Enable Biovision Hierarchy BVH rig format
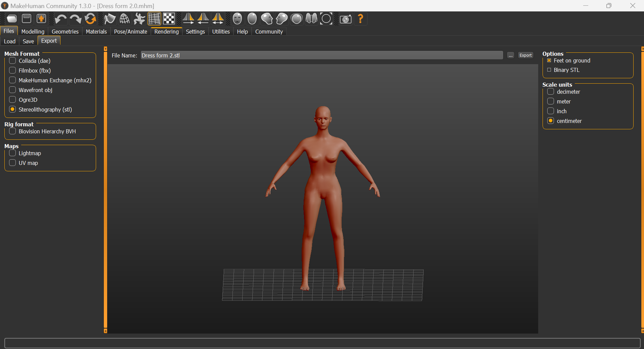This screenshot has width=644, height=349. tap(43, 131)
